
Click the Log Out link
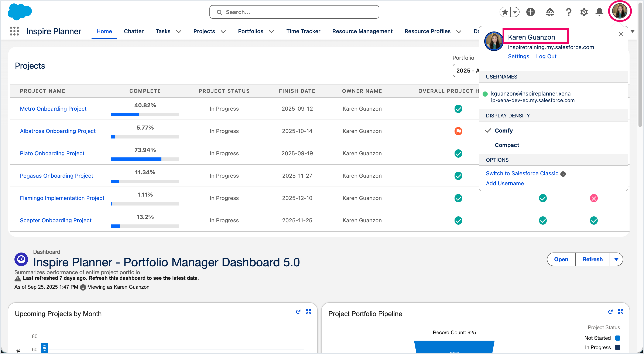(x=546, y=56)
